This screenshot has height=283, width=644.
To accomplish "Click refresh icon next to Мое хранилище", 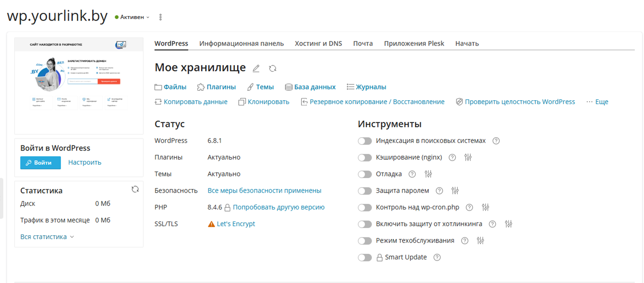I will 273,68.
